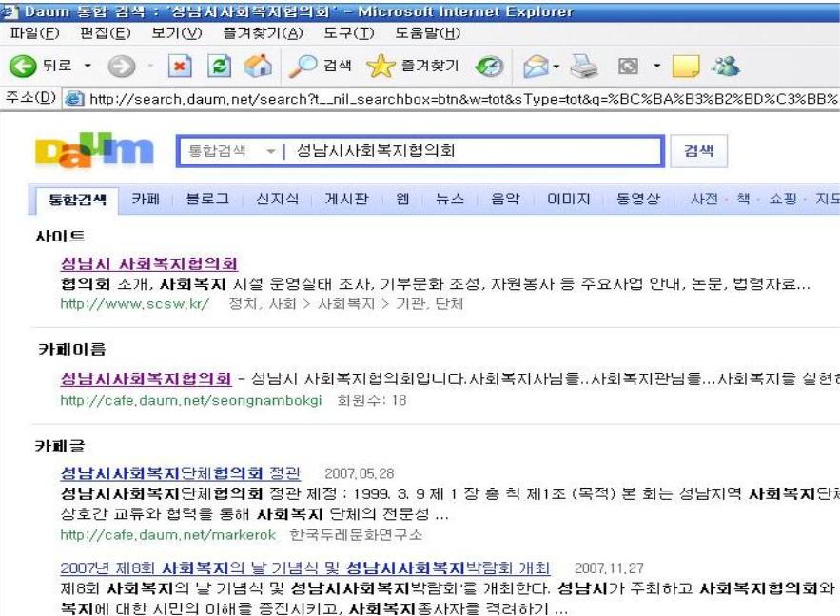
Task: Click the Refresh page icon
Action: pyautogui.click(x=219, y=67)
